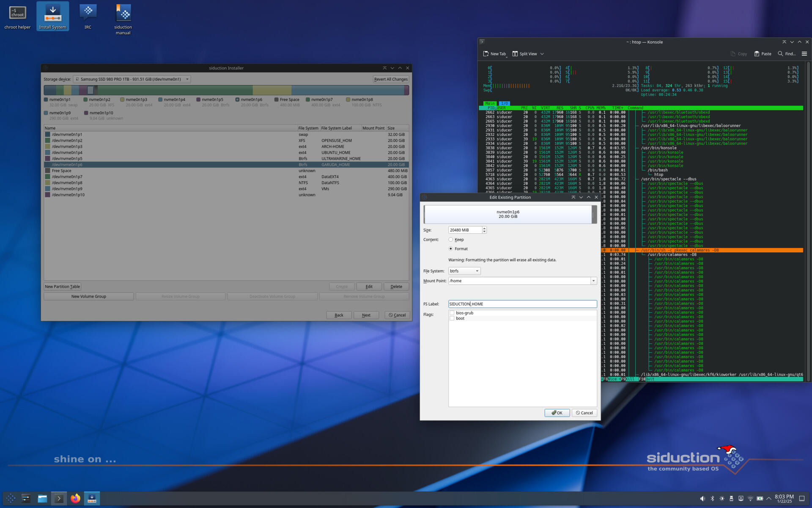
Task: Enable the boot flag checkbox
Action: click(452, 318)
